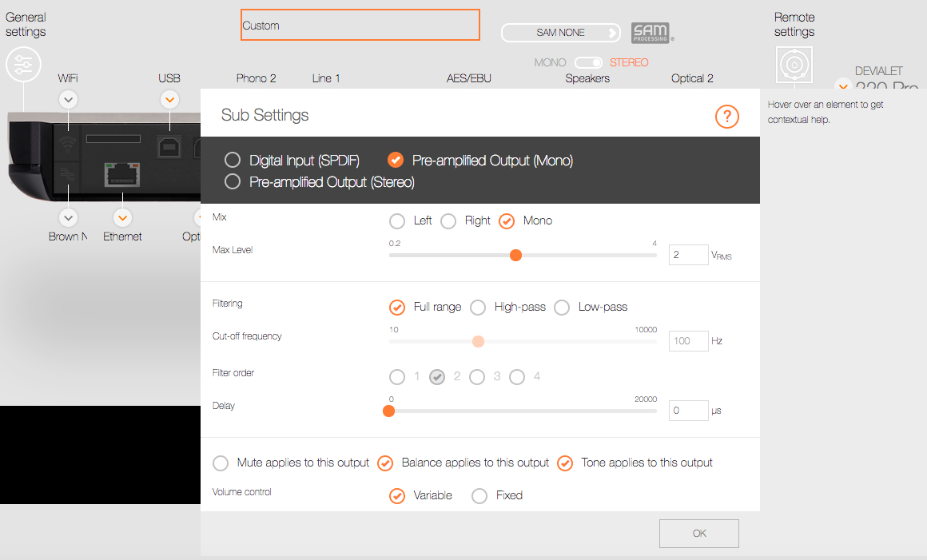Expand the WiFi chevron
The image size is (927, 560).
pos(69,100)
